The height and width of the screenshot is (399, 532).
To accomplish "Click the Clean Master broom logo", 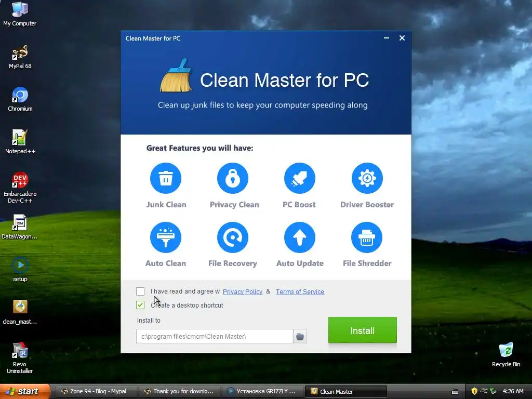I will (176, 75).
